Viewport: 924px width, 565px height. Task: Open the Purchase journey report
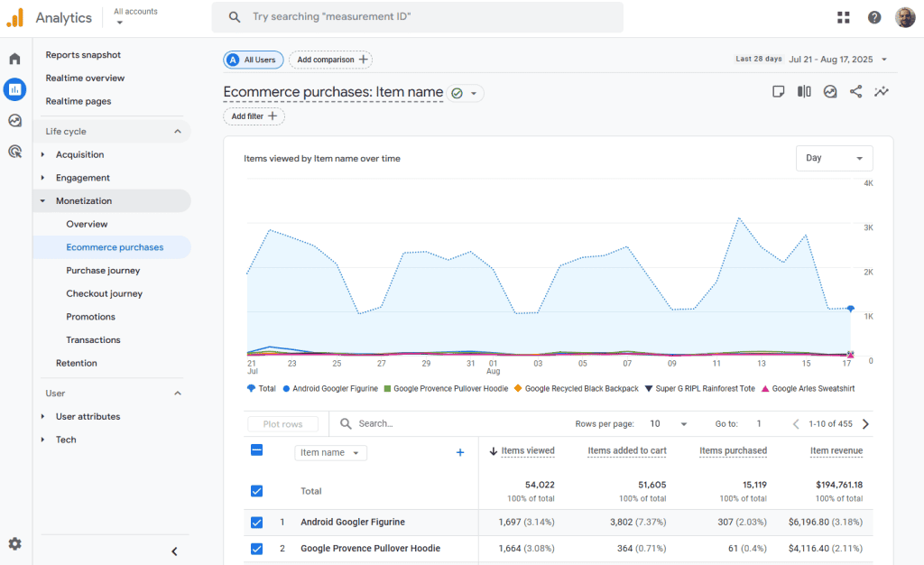click(103, 271)
